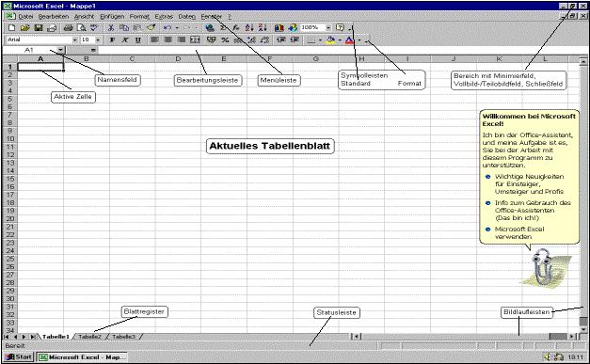The width and height of the screenshot is (590, 364).
Task: Open the Print Preview icon
Action: 81,28
